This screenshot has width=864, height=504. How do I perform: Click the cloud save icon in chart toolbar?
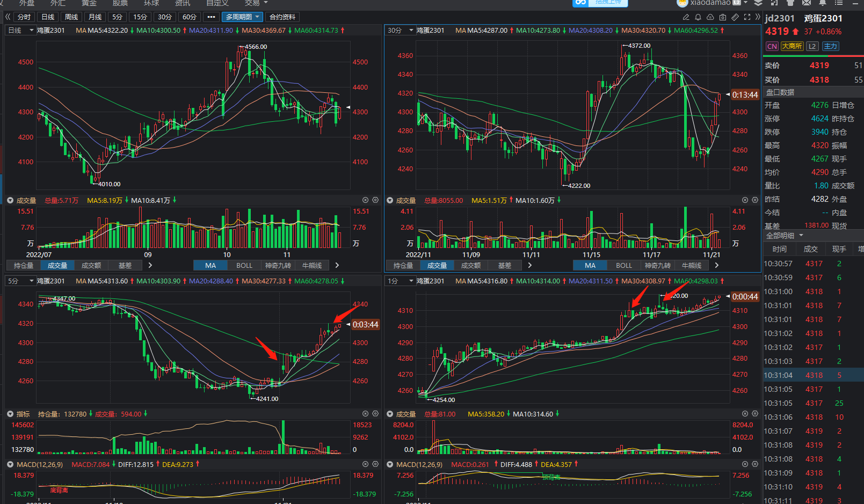pyautogui.click(x=710, y=17)
